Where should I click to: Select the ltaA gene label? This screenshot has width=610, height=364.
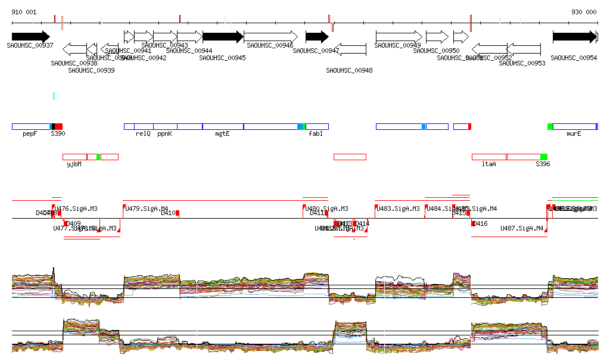point(488,164)
